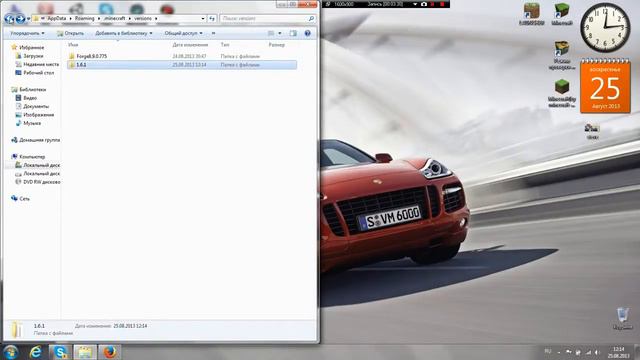The width and height of the screenshot is (640, 360).
Task: Open the Общий доступ dropdown
Action: [183, 33]
